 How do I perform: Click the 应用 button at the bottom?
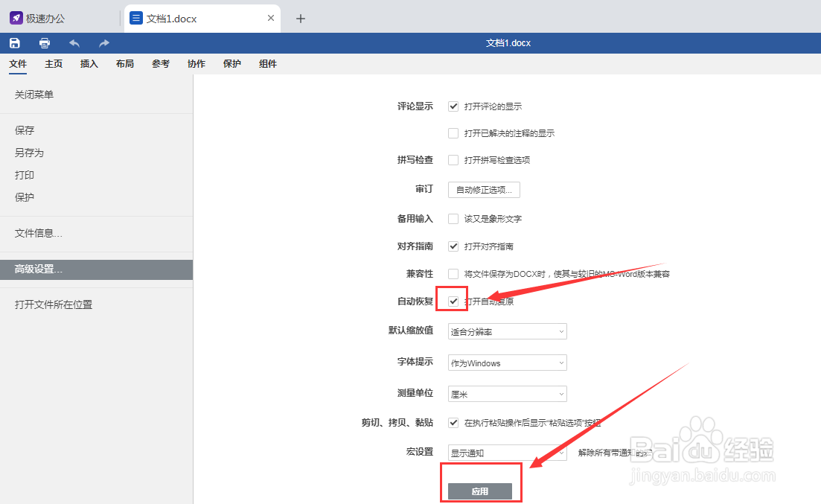(x=481, y=491)
